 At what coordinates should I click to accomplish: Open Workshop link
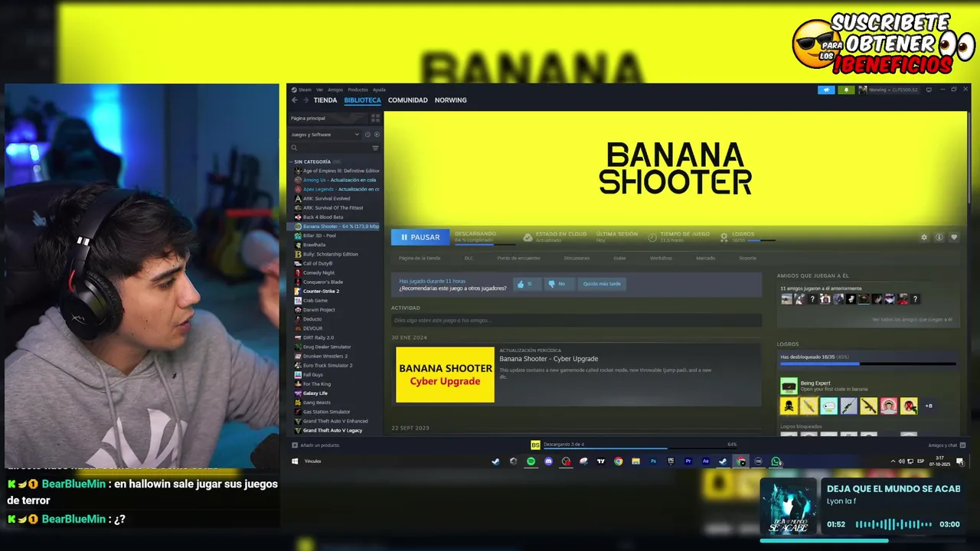coord(661,258)
